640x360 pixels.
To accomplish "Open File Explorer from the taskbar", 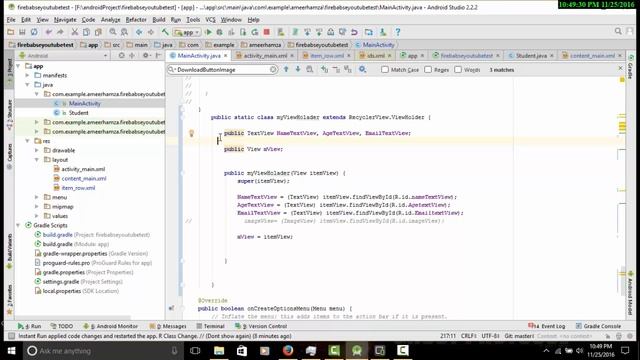I will (x=219, y=351).
